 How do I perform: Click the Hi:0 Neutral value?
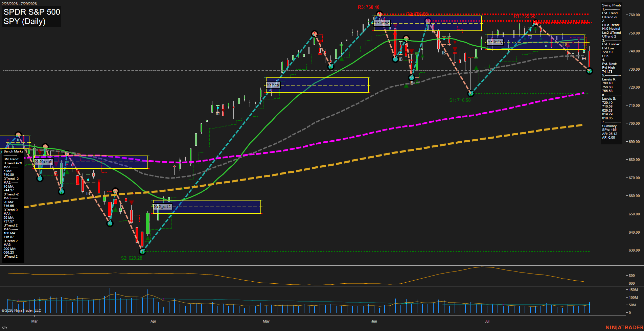tap(611, 29)
